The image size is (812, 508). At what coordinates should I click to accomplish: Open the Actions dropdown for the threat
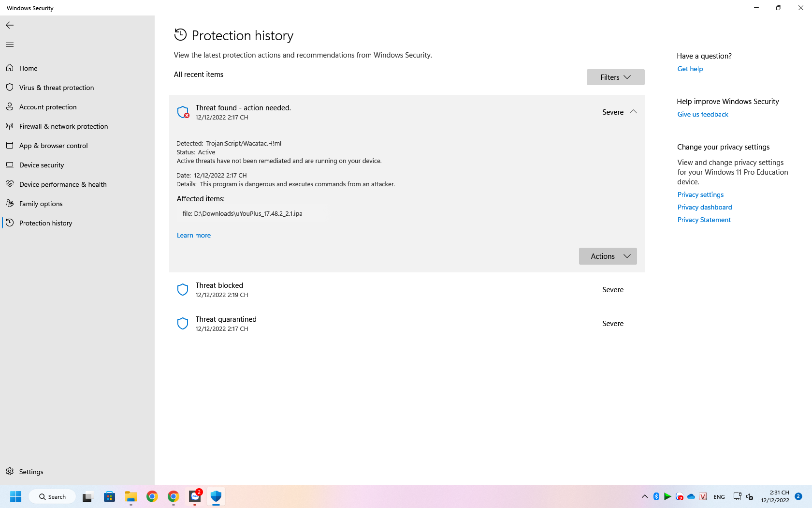(608, 256)
